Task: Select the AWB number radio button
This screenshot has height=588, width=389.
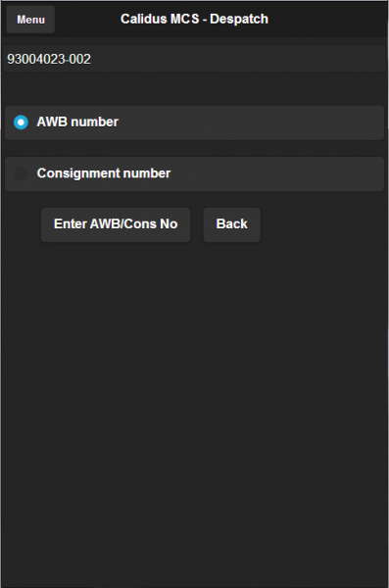Action: pyautogui.click(x=194, y=122)
